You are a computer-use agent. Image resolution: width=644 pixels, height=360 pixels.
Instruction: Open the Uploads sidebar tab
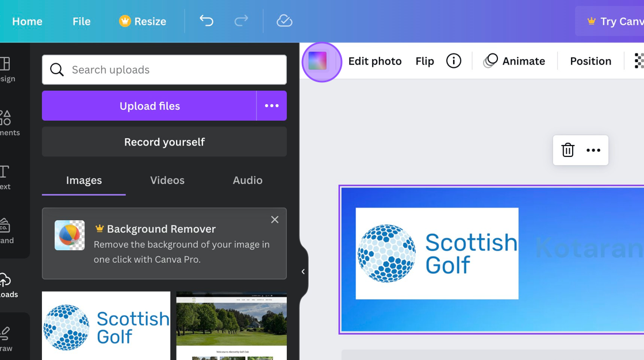[8, 285]
